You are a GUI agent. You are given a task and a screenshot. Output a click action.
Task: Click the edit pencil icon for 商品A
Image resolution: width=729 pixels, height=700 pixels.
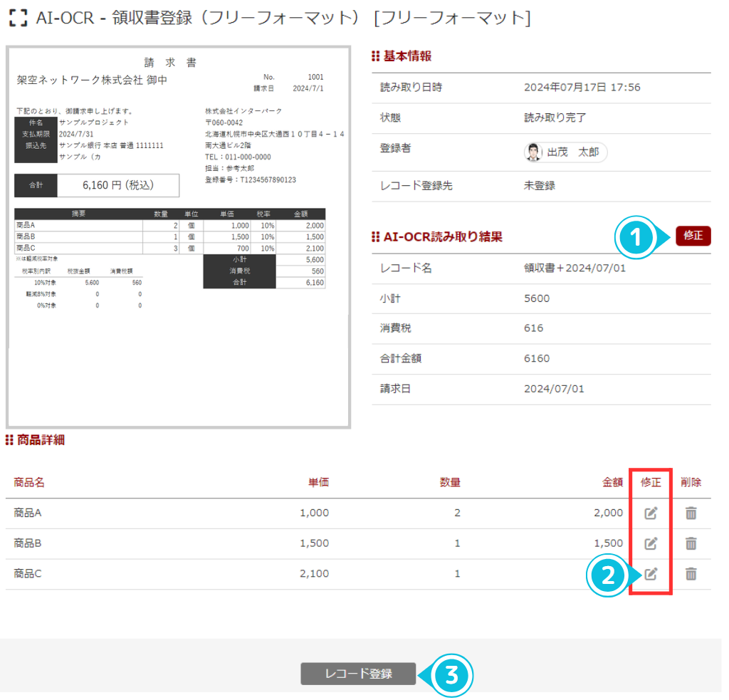[x=650, y=513]
